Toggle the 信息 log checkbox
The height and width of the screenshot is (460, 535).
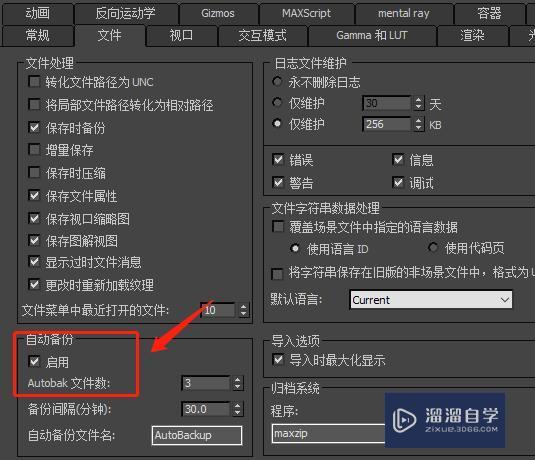[398, 160]
